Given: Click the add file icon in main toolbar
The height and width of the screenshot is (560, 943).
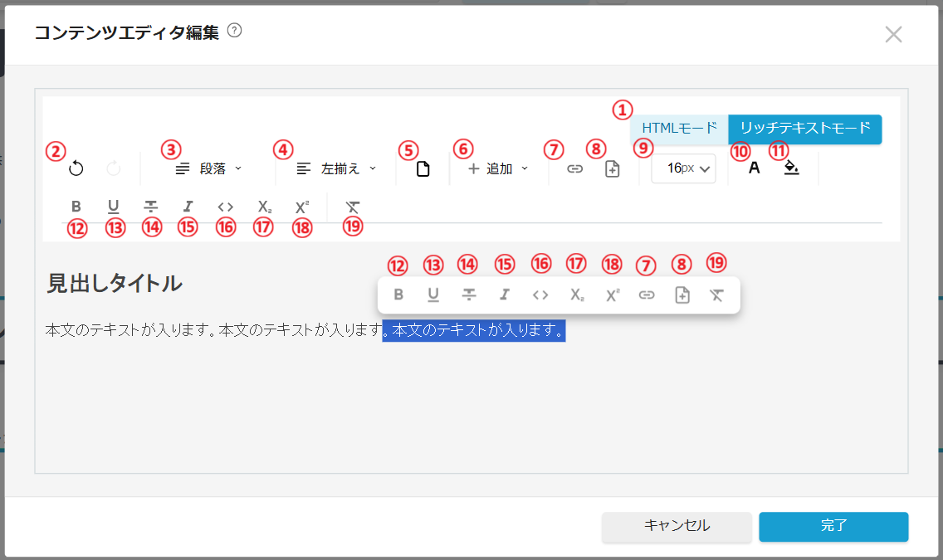Looking at the screenshot, I should [612, 169].
